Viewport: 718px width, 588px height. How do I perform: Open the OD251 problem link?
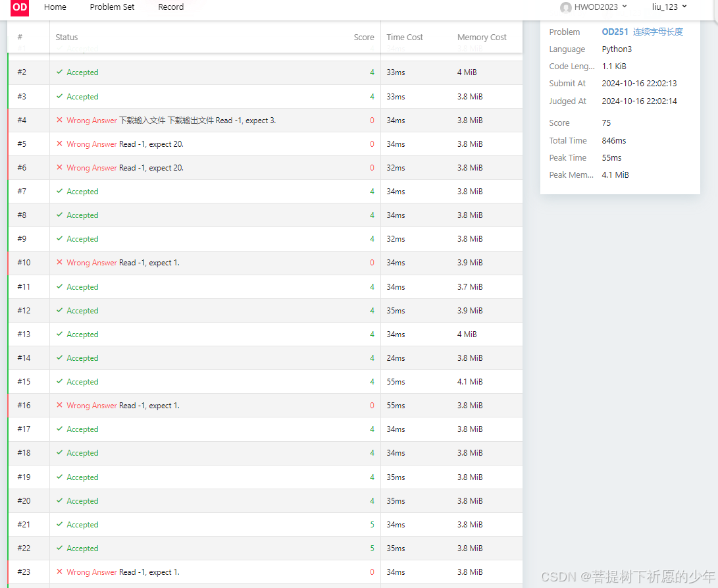[615, 32]
